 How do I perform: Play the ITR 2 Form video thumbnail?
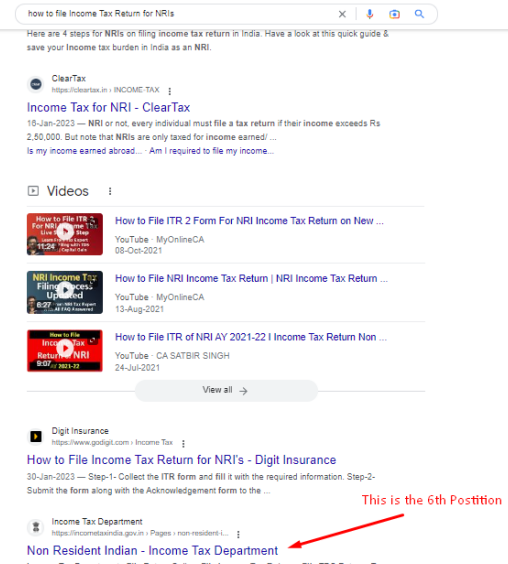(65, 234)
